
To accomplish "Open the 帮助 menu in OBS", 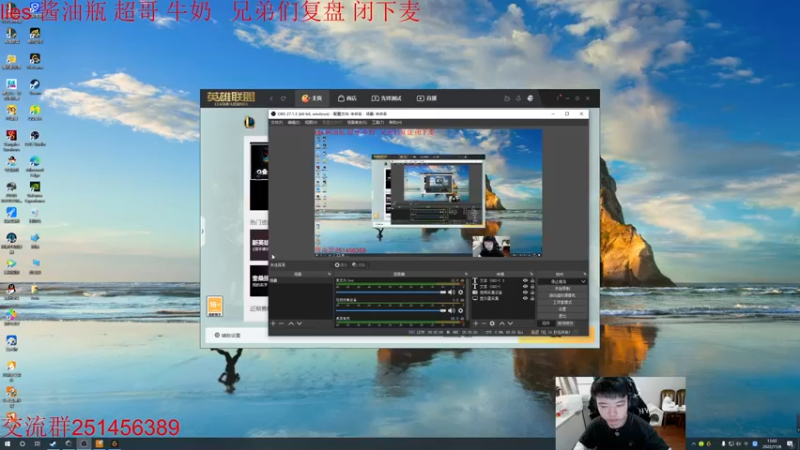I will pyautogui.click(x=395, y=122).
